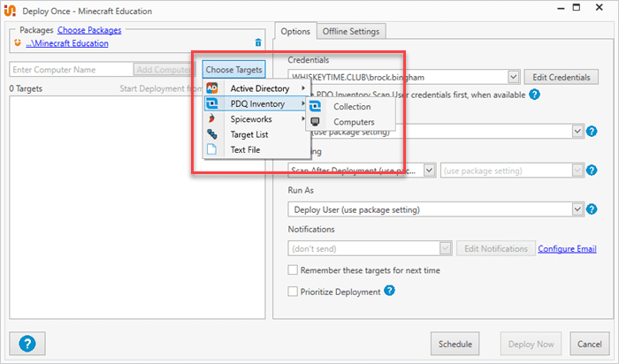
Task: Open the Choose Packages link
Action: 89,30
